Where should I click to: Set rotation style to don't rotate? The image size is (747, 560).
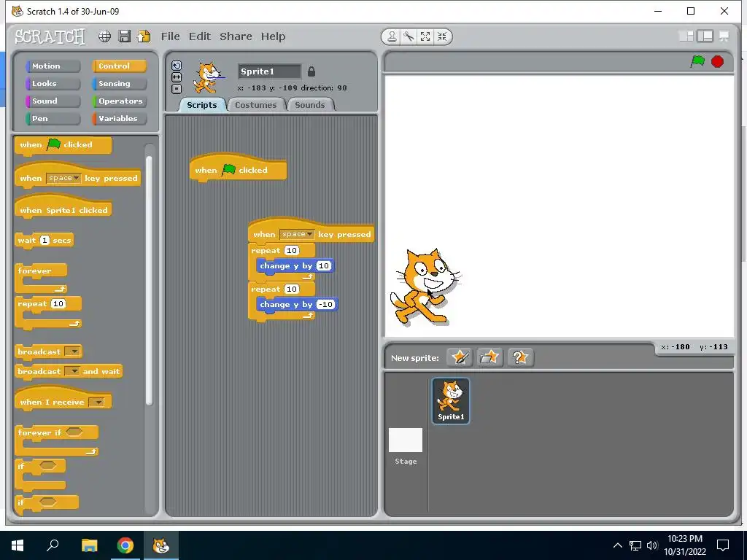[177, 88]
